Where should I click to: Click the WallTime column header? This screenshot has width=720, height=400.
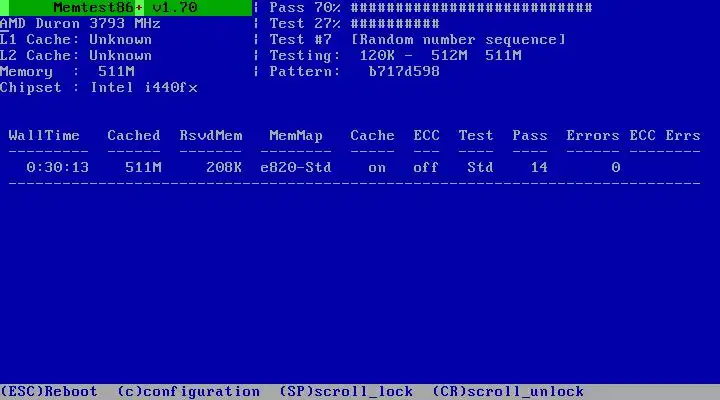(x=44, y=135)
